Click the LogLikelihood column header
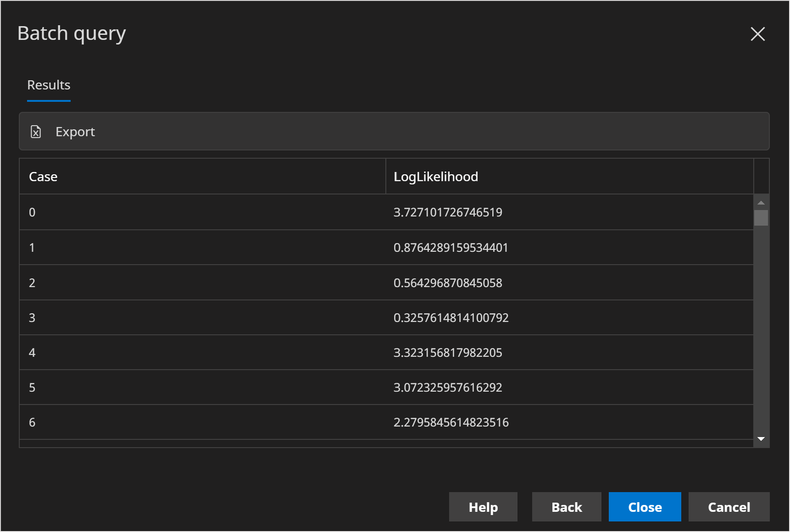 click(x=436, y=176)
